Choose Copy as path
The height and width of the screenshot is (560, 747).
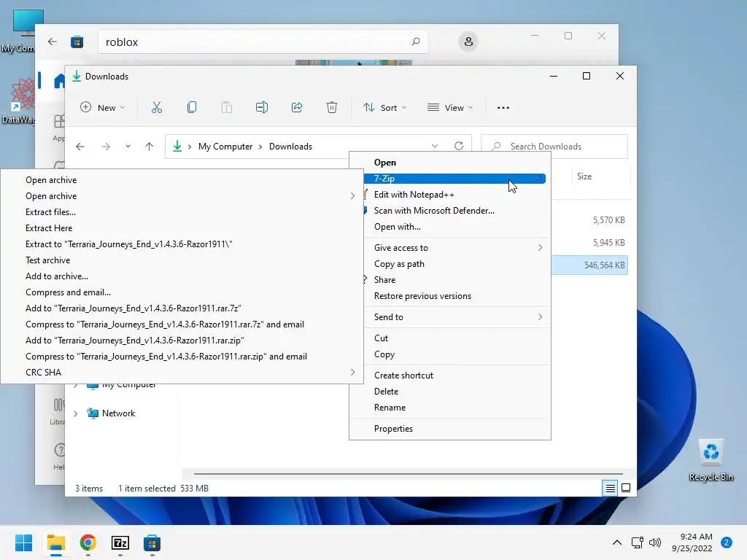pyautogui.click(x=449, y=264)
